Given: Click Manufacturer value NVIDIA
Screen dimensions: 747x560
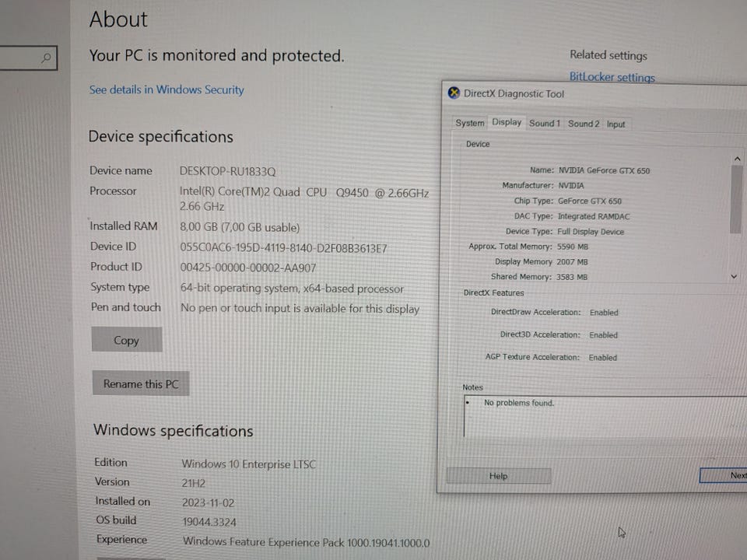Looking at the screenshot, I should pos(570,186).
